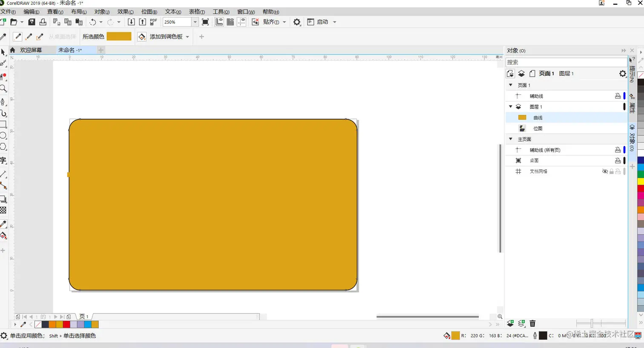Open the 属性 docker tab on the right
Screen dimensions: 644x348
click(632, 104)
